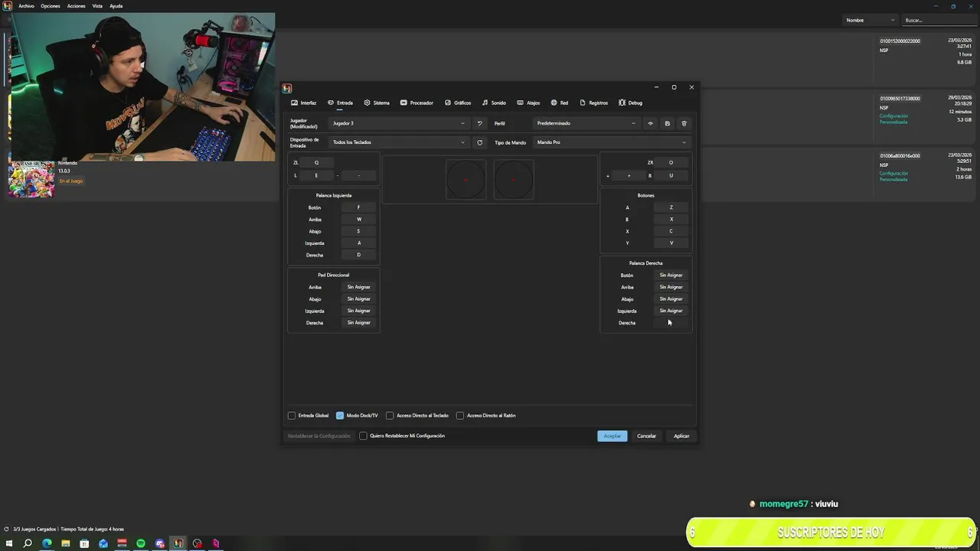
Task: Go to the Sonido tab
Action: point(494,103)
